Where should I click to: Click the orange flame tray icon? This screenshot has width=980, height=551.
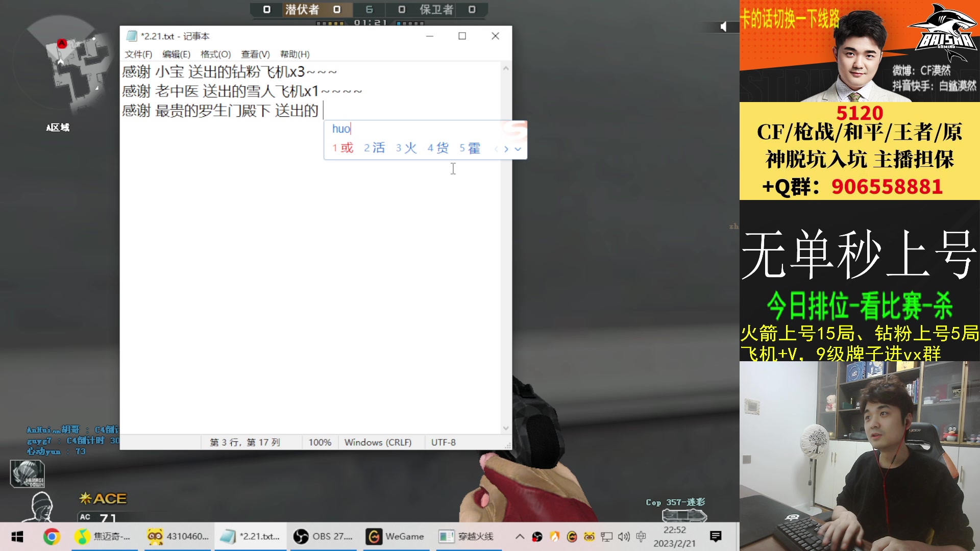[554, 537]
